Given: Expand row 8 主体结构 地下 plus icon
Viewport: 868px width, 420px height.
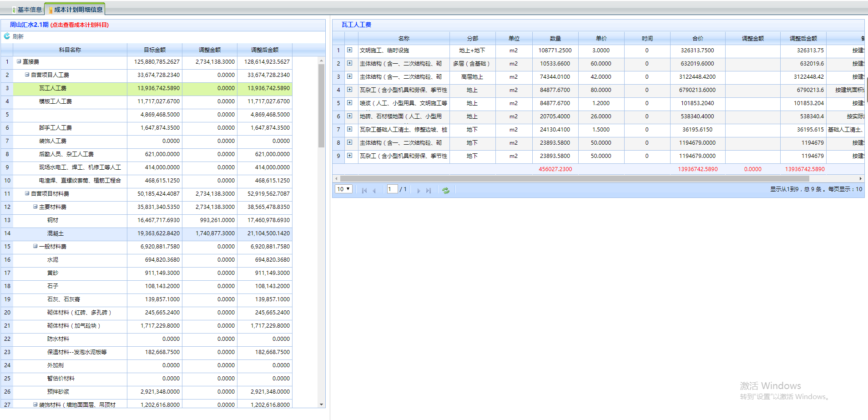Looking at the screenshot, I should [x=349, y=142].
